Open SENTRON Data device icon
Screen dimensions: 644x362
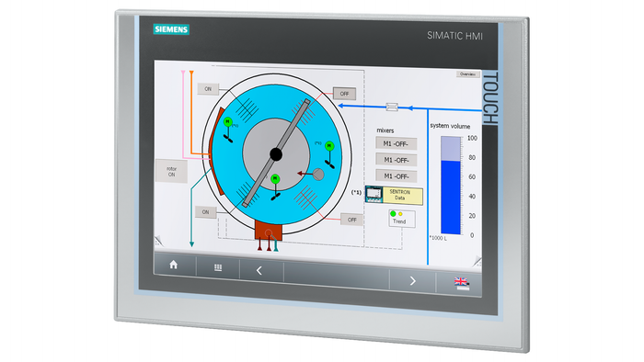(374, 195)
